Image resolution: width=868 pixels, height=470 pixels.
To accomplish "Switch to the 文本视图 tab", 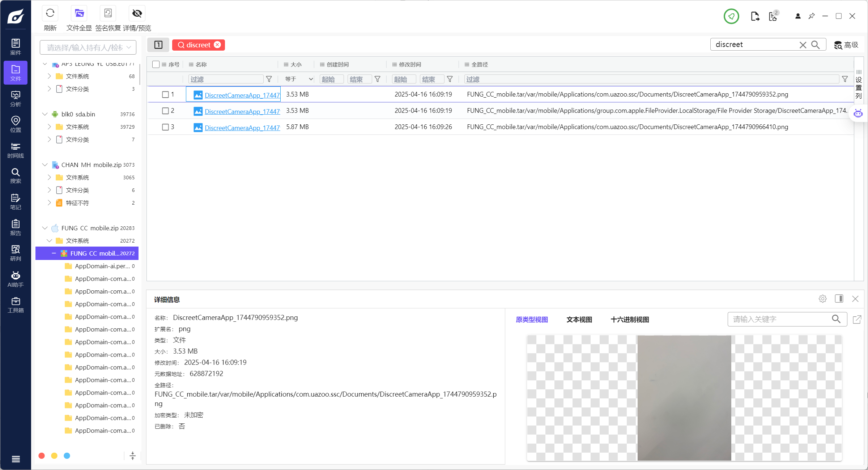I will click(579, 320).
